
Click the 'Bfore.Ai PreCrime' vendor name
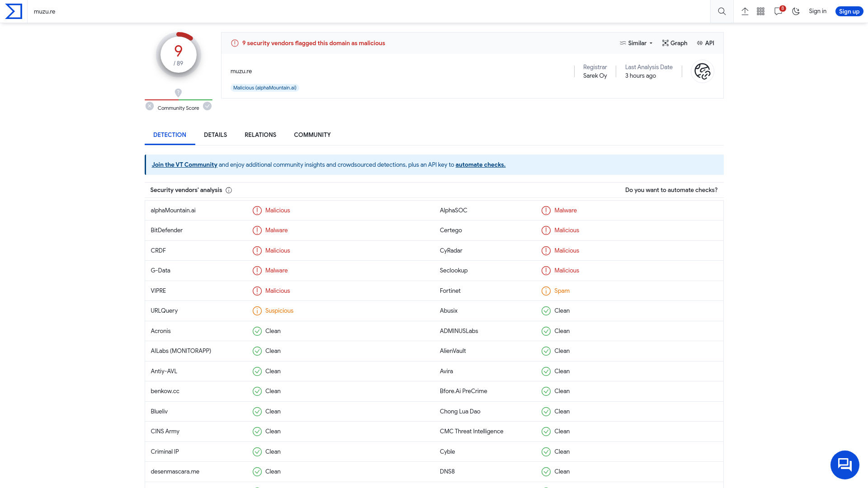click(463, 391)
